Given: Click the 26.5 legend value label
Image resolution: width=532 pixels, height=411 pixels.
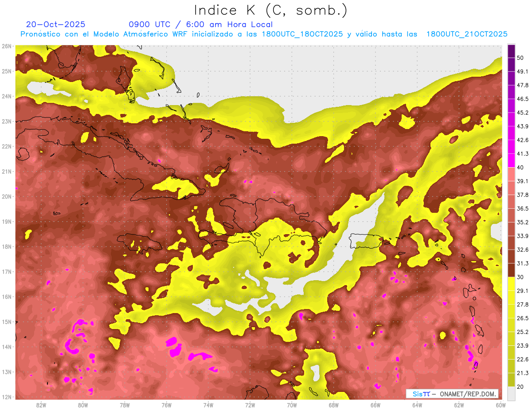Looking at the screenshot, I should click(x=523, y=318).
